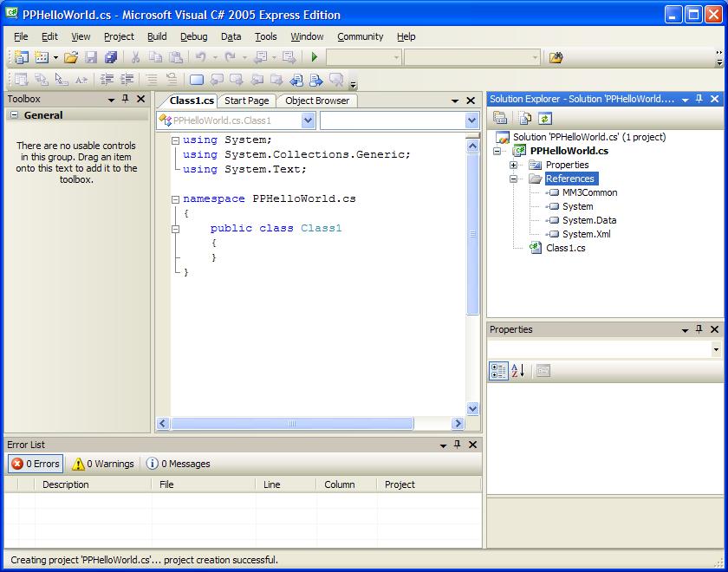728x572 pixels.
Task: Select the System.Xml reference
Action: pos(587,234)
